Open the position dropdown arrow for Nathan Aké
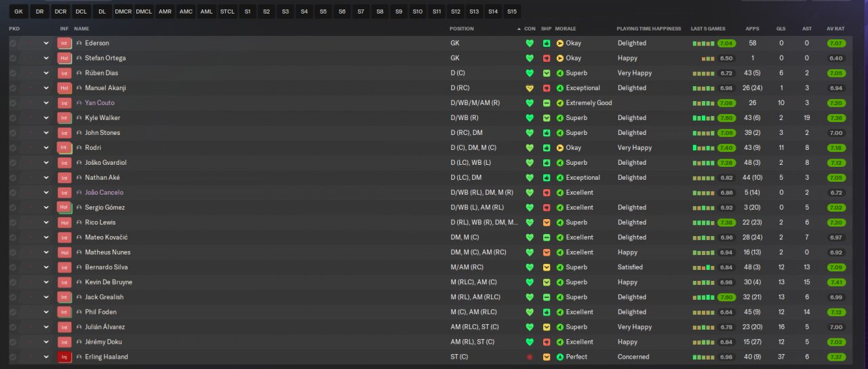The height and width of the screenshot is (369, 868). [46, 178]
